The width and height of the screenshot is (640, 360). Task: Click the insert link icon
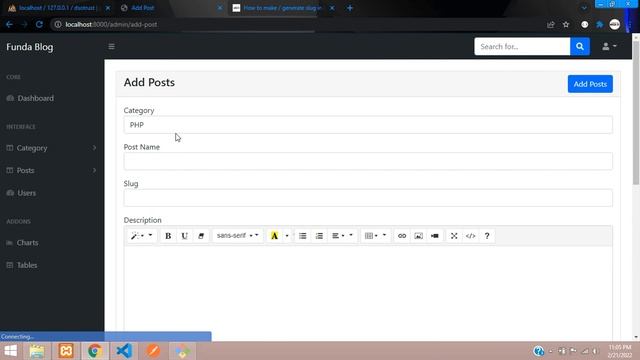(402, 236)
